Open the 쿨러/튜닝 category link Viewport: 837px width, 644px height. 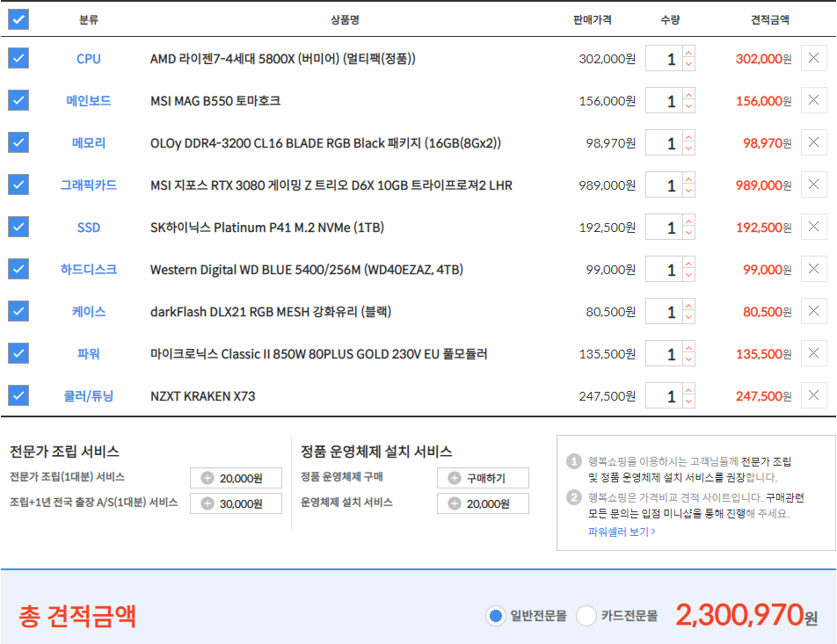[x=89, y=396]
